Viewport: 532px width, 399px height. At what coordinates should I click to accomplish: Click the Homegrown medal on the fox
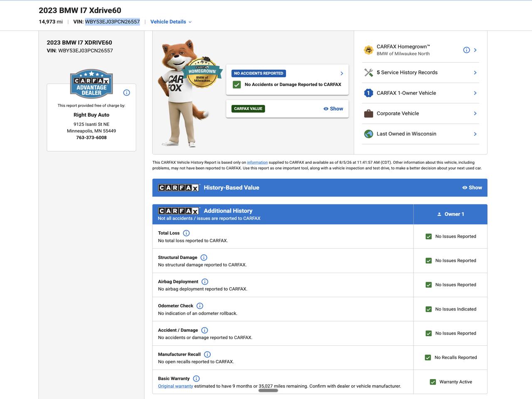202,73
